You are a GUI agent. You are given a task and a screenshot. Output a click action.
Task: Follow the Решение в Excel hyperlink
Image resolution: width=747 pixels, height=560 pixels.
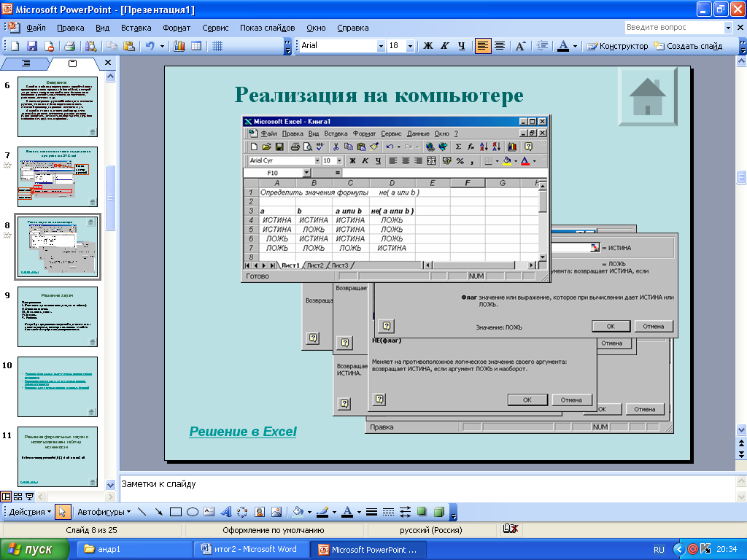(243, 432)
